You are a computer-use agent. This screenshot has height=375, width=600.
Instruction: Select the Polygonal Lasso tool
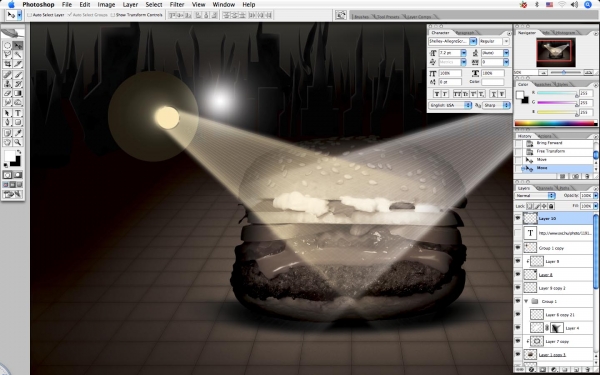7,55
